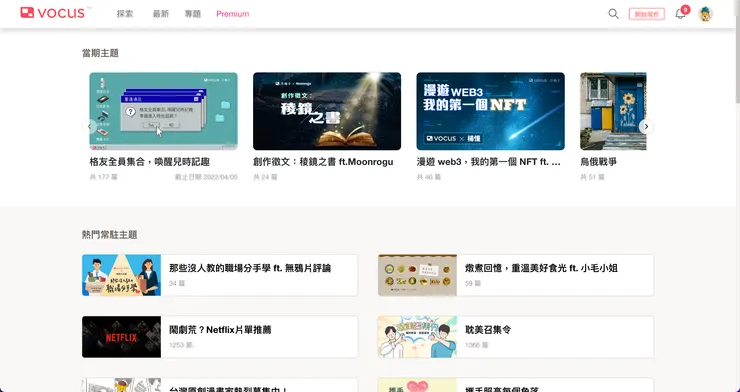Viewport: 740px width, 392px height.
Task: Click the 共 51 篇 article count
Action: [592, 177]
